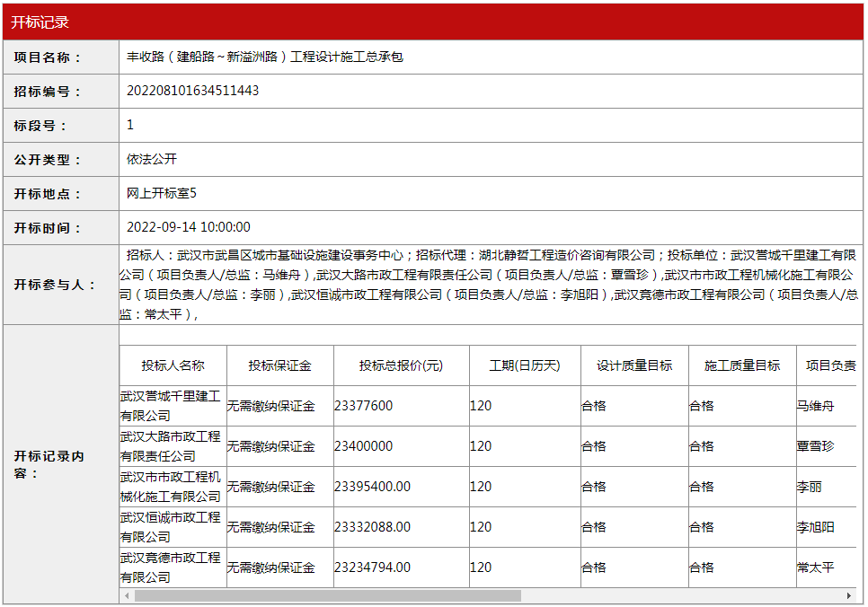
Task: Click 无需缴纳保证金 in the 23395400.00 row
Action: tap(270, 487)
